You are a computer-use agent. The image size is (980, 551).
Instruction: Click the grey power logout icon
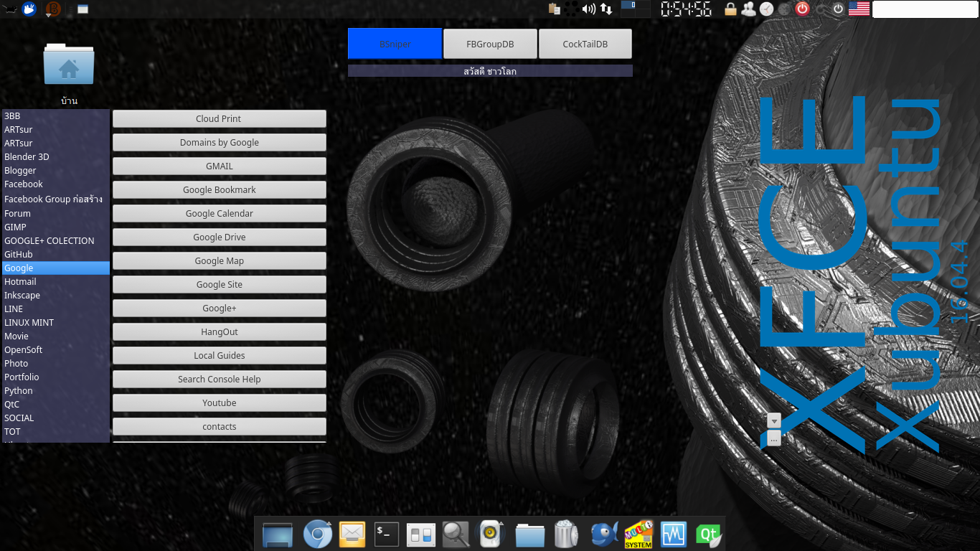tap(839, 9)
